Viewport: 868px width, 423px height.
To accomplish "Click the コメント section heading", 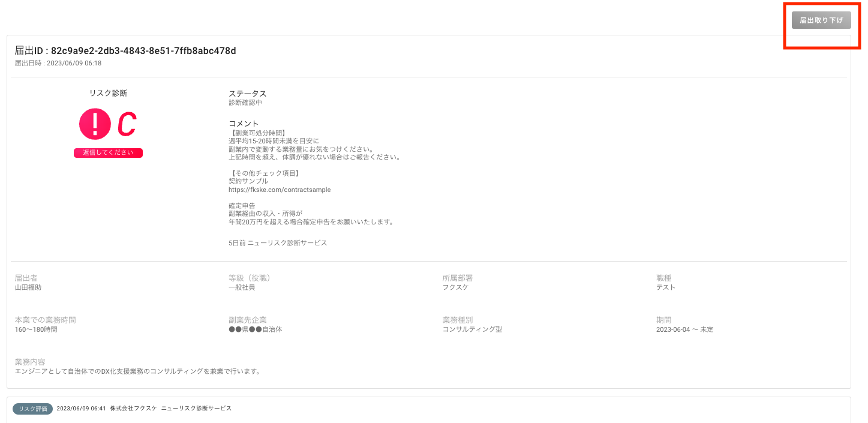I will (x=244, y=124).
